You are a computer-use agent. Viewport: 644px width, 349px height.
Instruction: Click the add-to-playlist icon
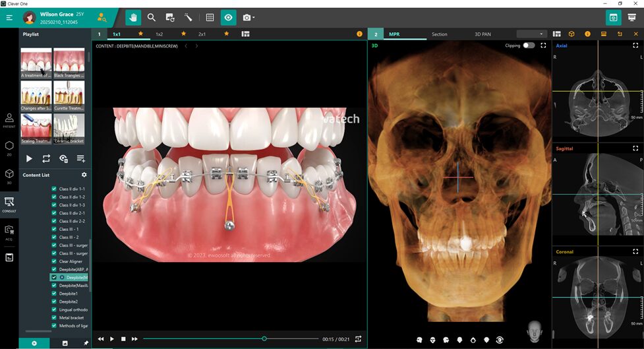(80, 158)
